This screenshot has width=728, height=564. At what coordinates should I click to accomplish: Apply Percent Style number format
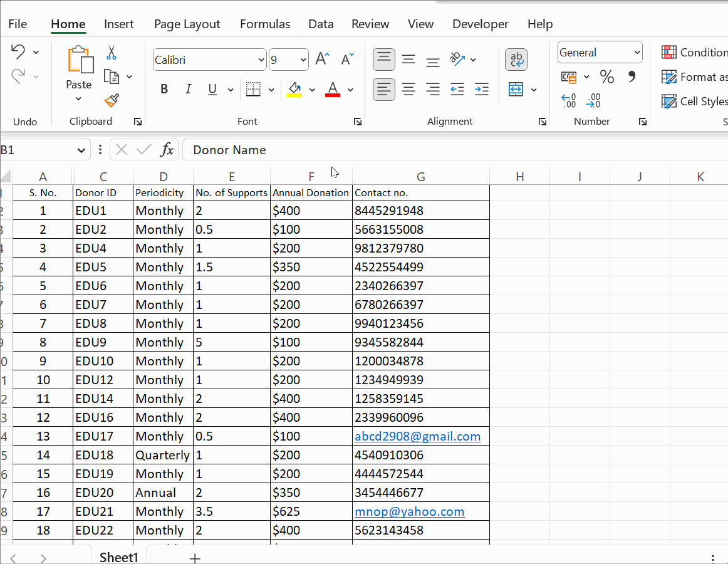point(606,76)
